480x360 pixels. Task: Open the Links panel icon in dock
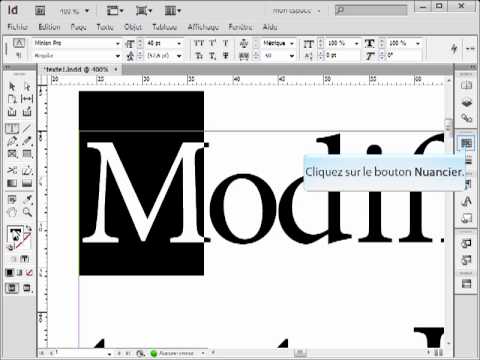coord(466,117)
